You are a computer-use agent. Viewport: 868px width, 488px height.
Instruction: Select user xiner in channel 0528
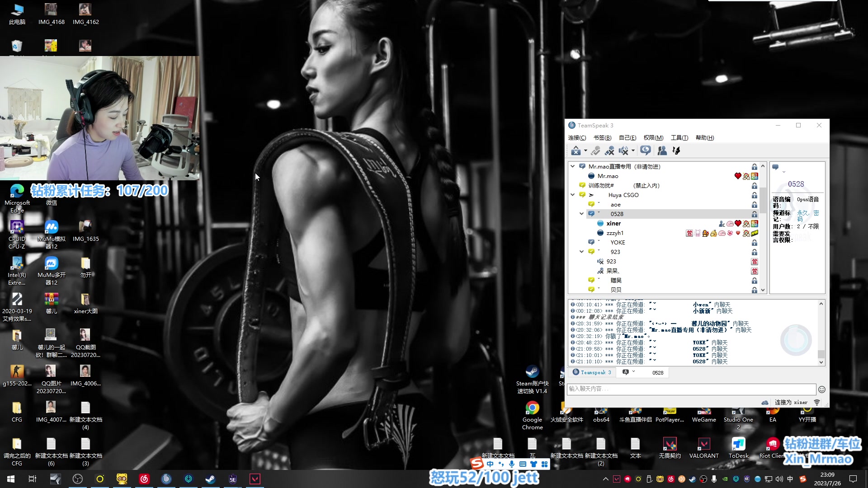pyautogui.click(x=613, y=224)
